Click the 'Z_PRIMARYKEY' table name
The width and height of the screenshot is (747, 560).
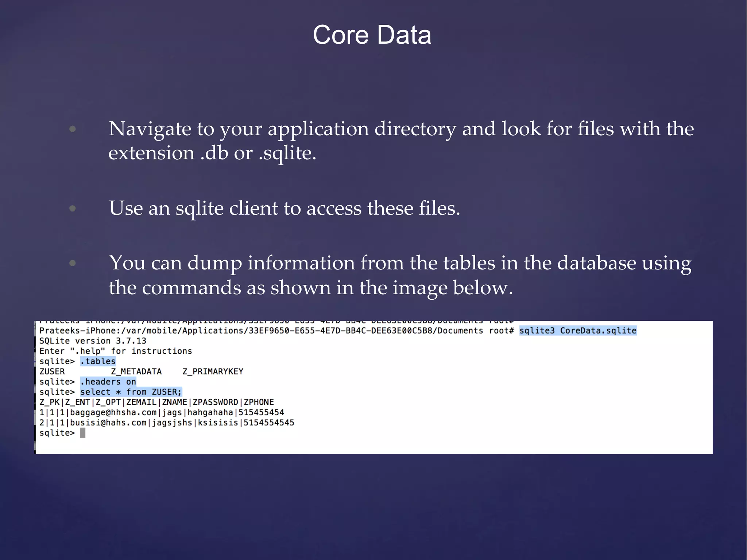click(x=213, y=372)
